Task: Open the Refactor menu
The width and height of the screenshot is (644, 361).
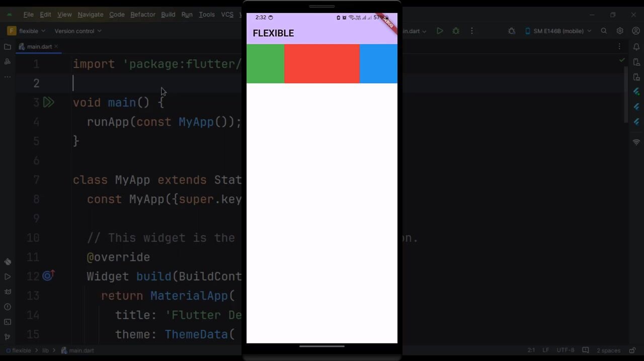Action: click(x=143, y=15)
